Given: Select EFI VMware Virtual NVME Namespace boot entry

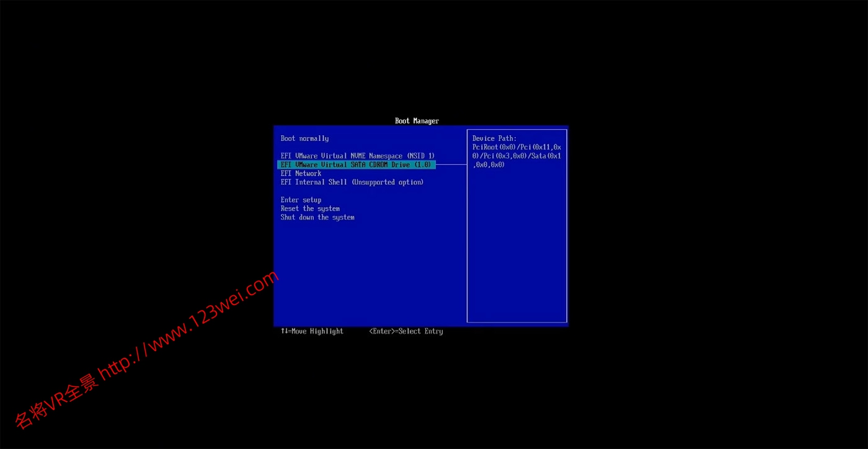Looking at the screenshot, I should tap(357, 156).
